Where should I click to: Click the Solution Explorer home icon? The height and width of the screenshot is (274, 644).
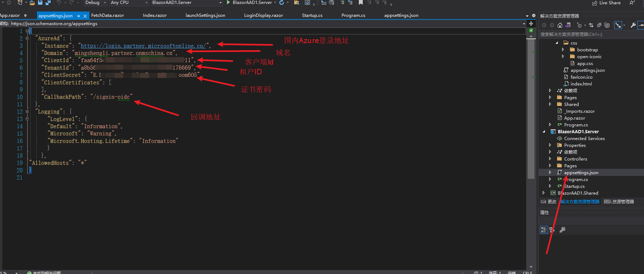coord(560,25)
